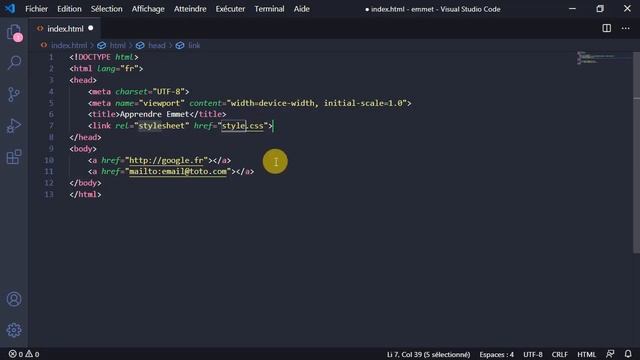
Task: Click the closing head tag
Action: tap(85, 138)
